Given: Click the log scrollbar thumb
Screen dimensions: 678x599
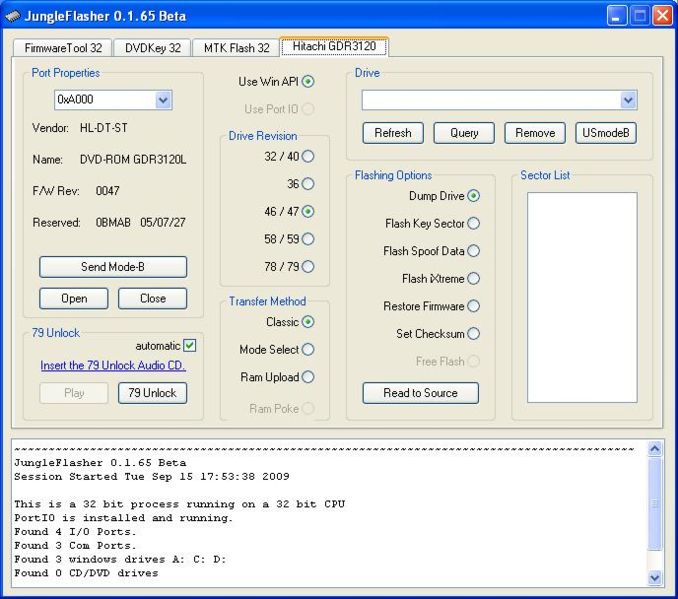Looking at the screenshot, I should [655, 503].
